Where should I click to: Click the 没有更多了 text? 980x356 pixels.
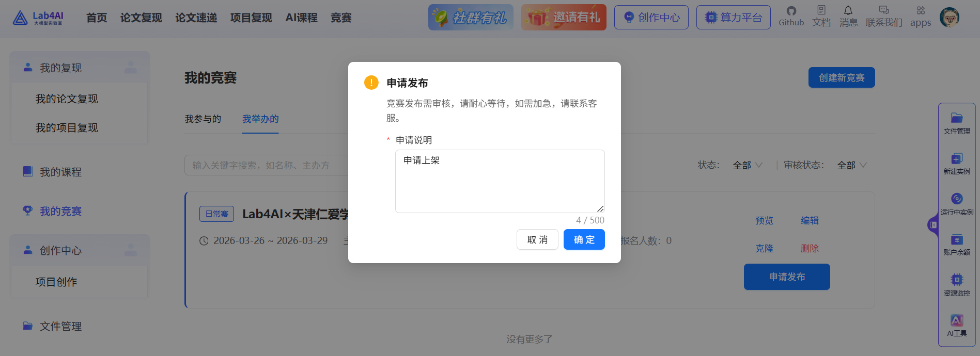click(x=530, y=339)
